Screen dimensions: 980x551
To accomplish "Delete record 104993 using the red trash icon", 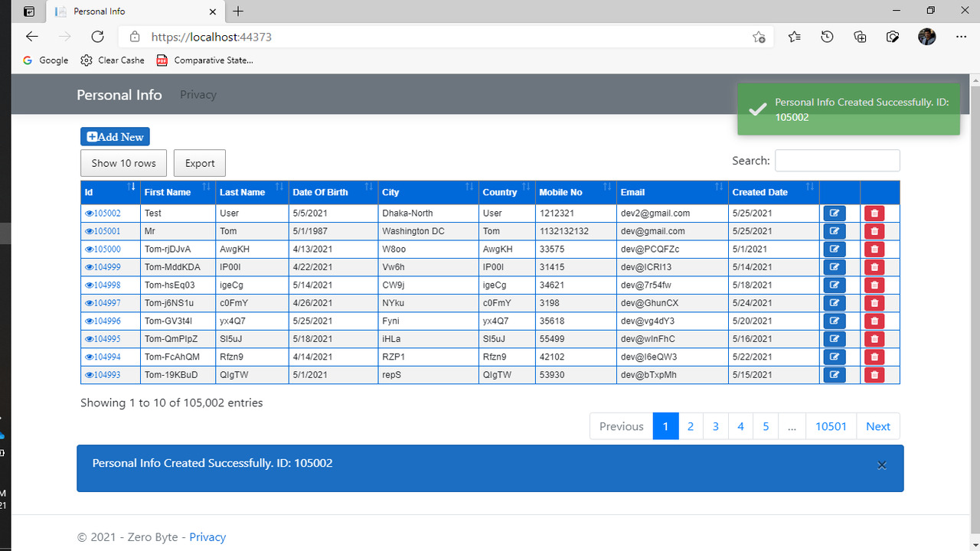I will 874,374.
